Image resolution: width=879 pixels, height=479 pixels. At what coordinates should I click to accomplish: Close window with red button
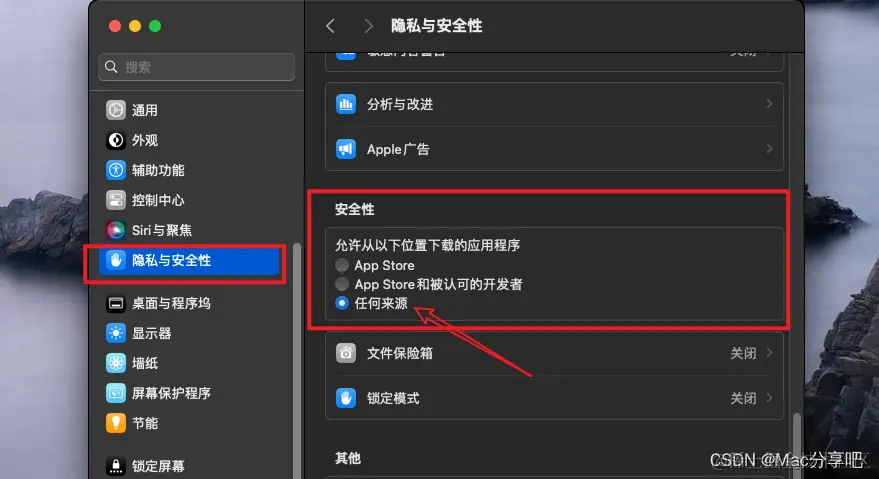click(x=115, y=26)
